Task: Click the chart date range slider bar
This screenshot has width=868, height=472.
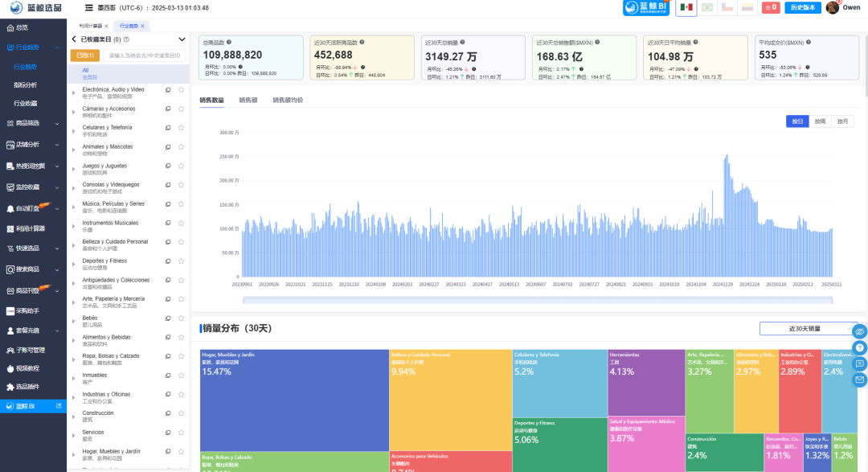Action: pos(538,300)
